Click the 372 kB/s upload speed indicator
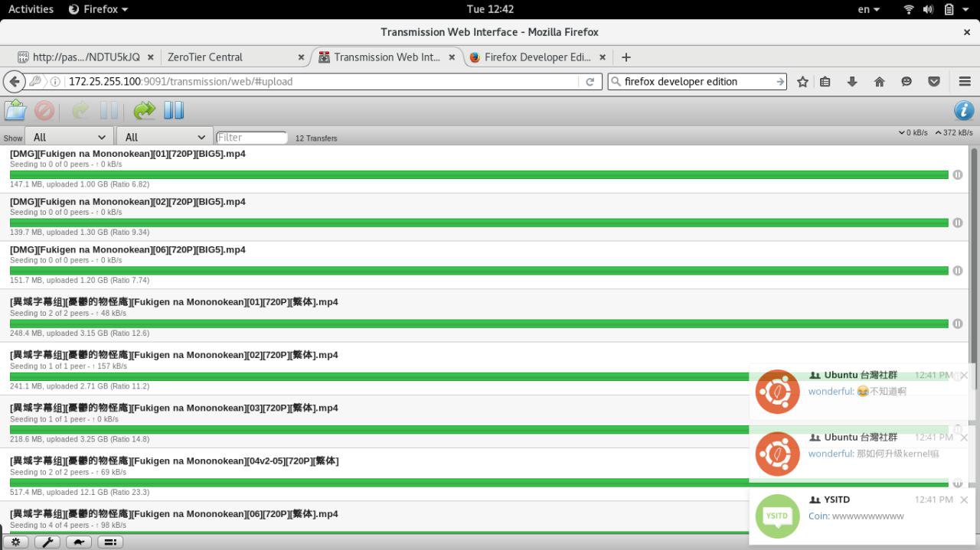 pyautogui.click(x=954, y=132)
